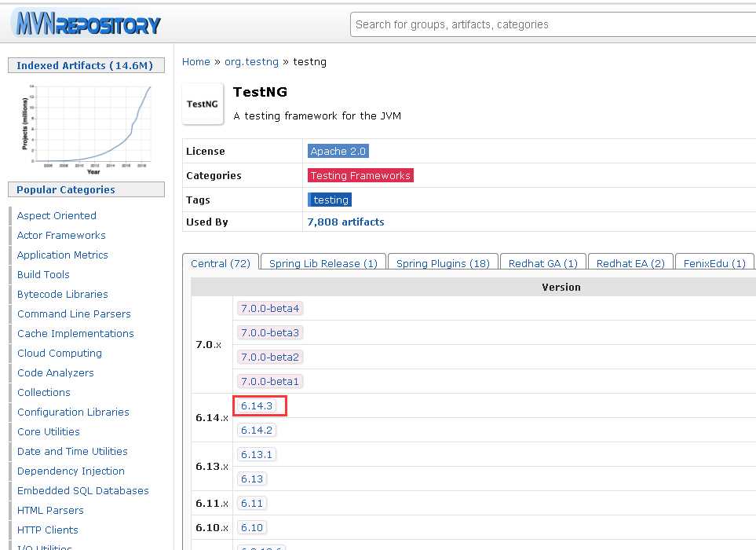Click the 6.14.x version group label
756x550 pixels.
212,418
